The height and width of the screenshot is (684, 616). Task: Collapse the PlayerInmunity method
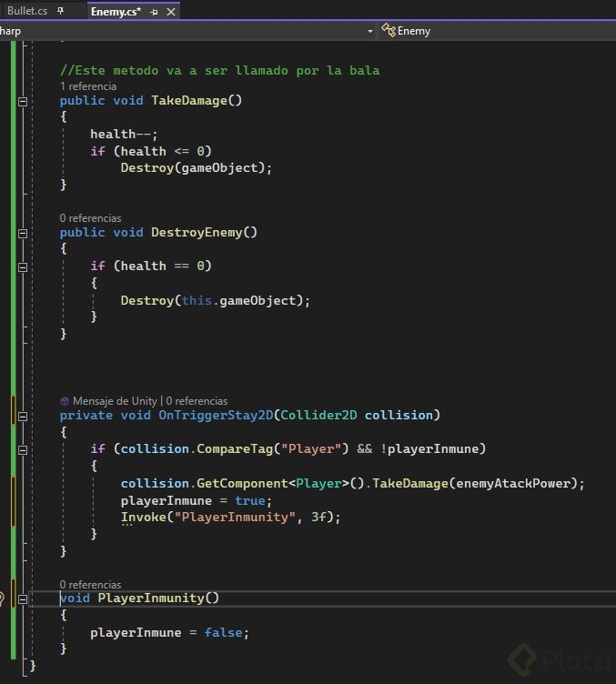click(x=23, y=598)
